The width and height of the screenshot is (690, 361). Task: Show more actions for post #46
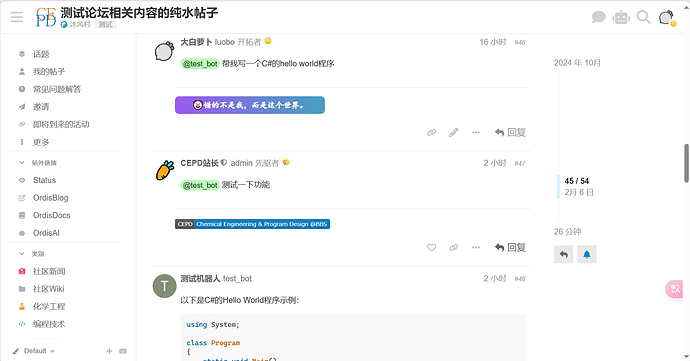tap(476, 133)
